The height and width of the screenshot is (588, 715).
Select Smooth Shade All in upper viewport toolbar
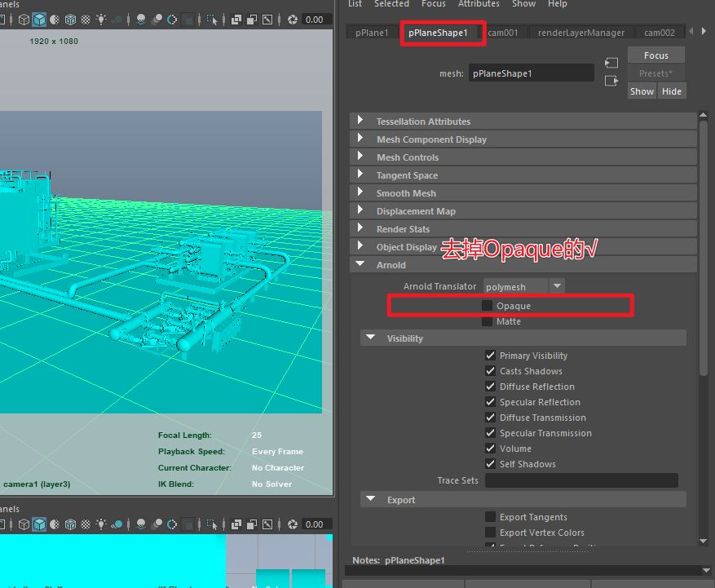pos(40,20)
